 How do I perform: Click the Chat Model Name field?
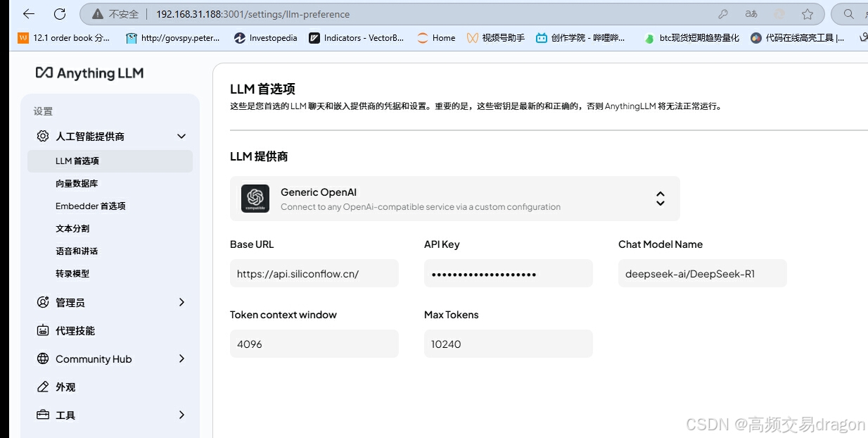pyautogui.click(x=703, y=273)
